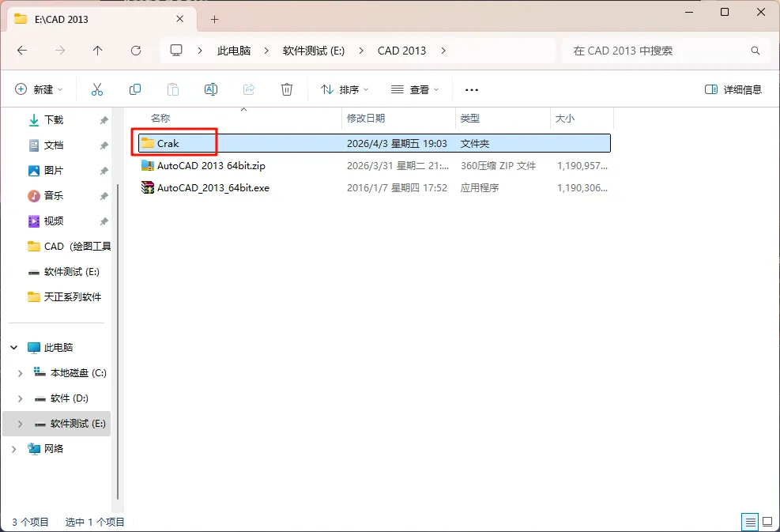Open CAD (绘图工具 folder in sidebar
Viewport: 780px width, 532px height.
(x=69, y=247)
